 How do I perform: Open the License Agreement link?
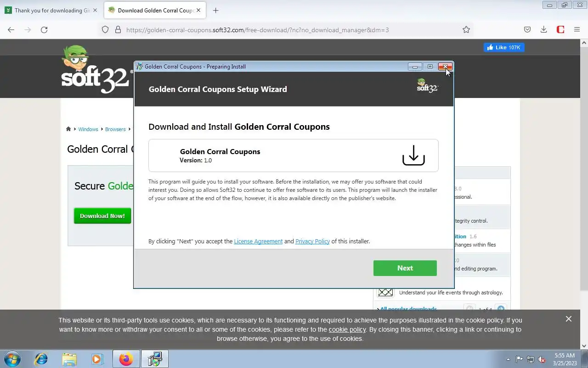258,241
